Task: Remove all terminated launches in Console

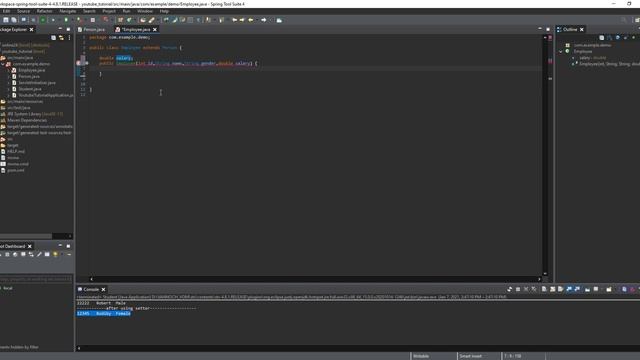Action: 534,289
